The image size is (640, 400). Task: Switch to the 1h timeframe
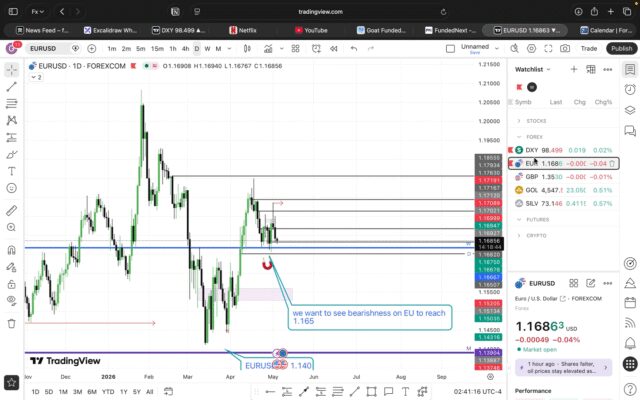coord(173,49)
